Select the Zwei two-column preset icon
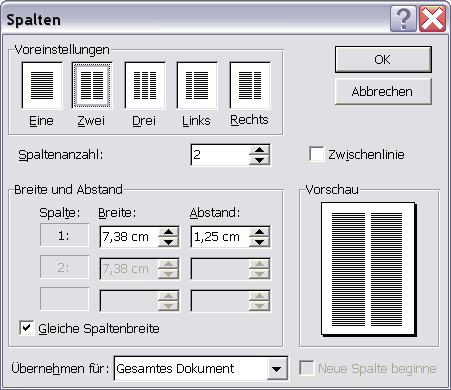The width and height of the screenshot is (451, 390). pyautogui.click(x=92, y=85)
